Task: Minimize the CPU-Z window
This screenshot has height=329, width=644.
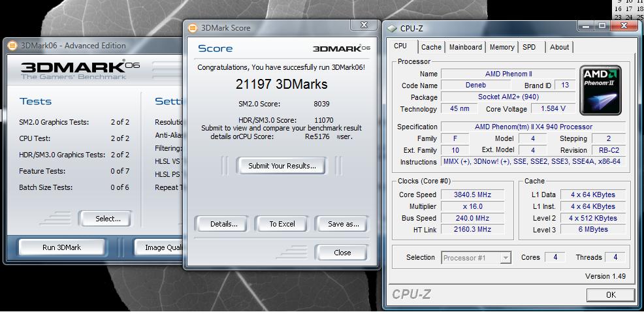Action: click(x=586, y=26)
